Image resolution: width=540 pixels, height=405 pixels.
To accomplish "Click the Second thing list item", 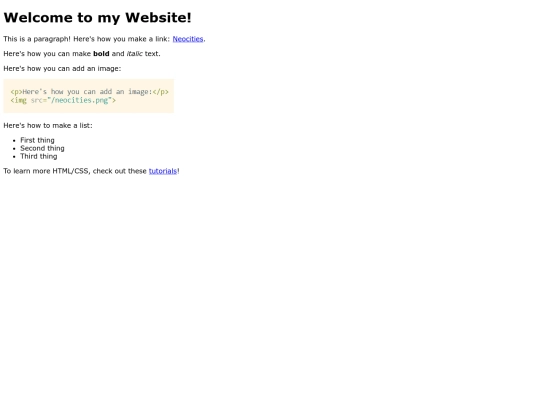I will (x=42, y=148).
